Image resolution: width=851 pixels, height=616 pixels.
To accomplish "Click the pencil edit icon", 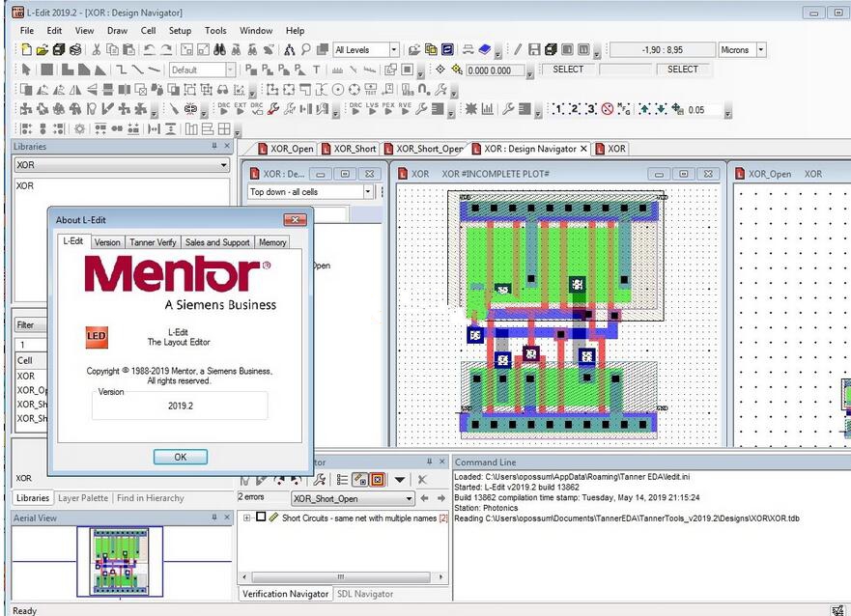I will pos(517,50).
